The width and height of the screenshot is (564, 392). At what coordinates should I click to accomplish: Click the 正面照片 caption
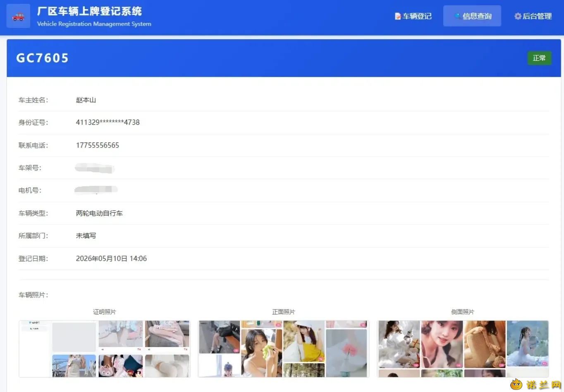point(284,312)
